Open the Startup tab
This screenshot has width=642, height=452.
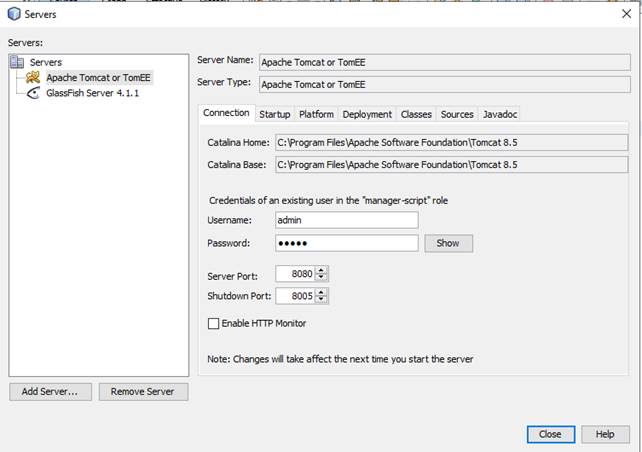[275, 114]
